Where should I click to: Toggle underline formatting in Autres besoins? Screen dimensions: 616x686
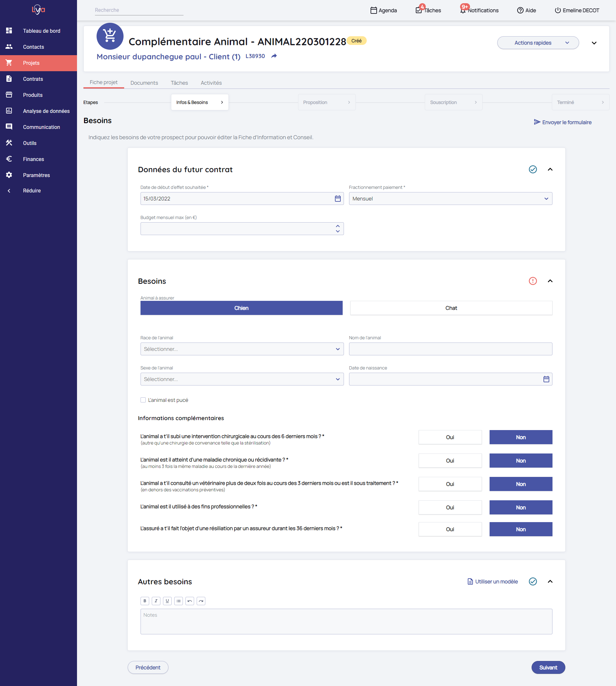tap(167, 601)
